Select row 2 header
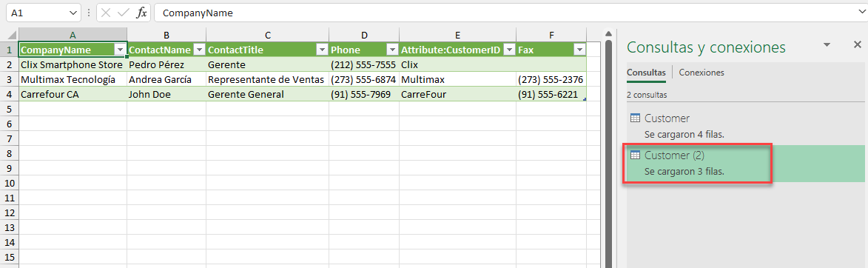868x268 pixels. (x=9, y=64)
